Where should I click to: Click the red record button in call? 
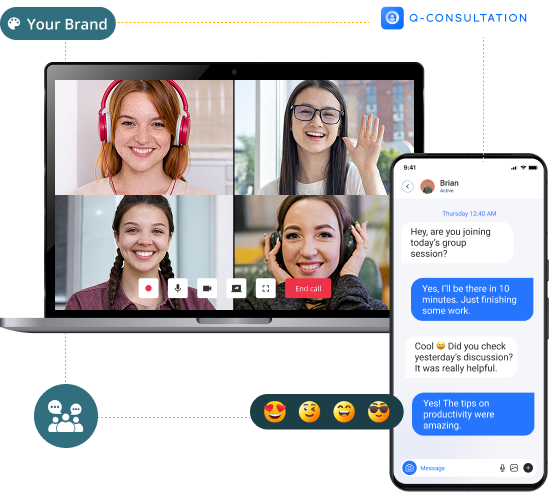[149, 289]
